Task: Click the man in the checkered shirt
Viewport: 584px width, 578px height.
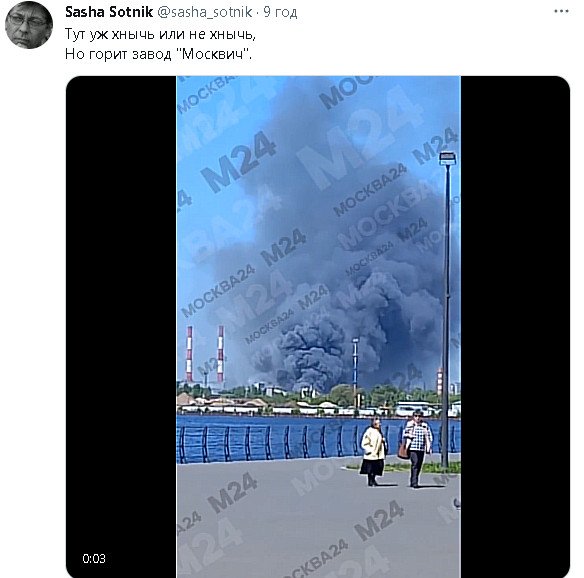Action: pyautogui.click(x=417, y=448)
